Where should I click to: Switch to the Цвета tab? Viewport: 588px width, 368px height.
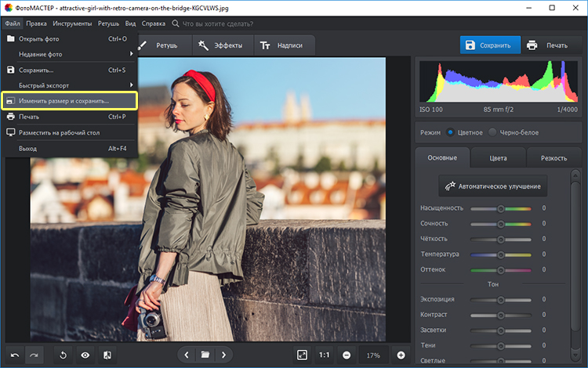tap(498, 158)
